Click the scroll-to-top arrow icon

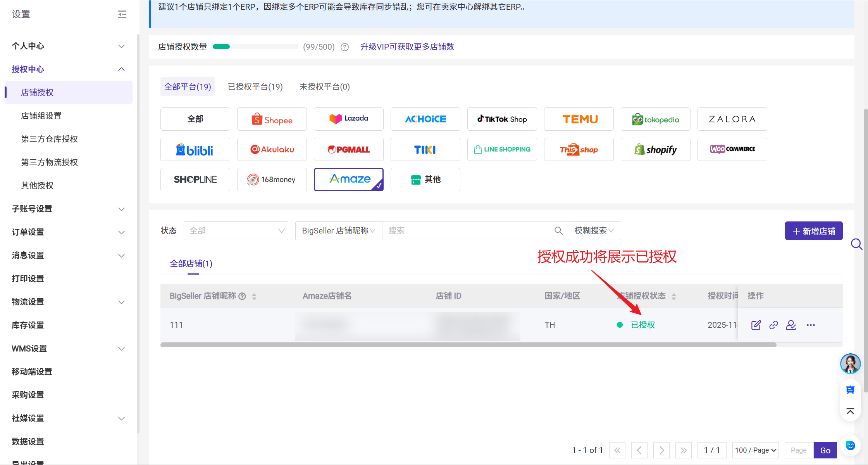[850, 411]
